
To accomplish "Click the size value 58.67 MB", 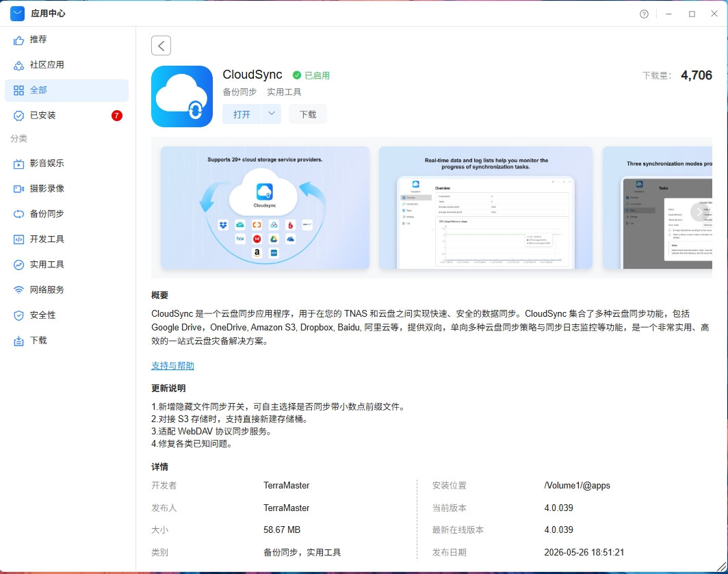I will click(x=282, y=530).
